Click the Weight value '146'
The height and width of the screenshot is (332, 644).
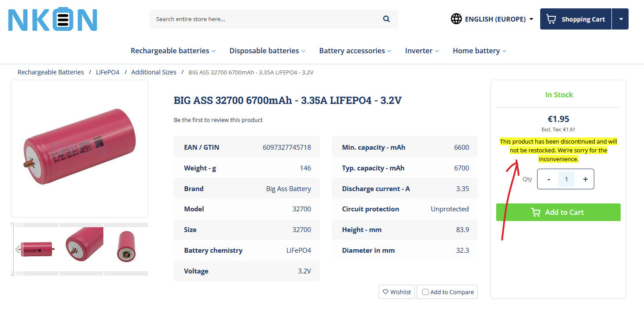pyautogui.click(x=305, y=168)
